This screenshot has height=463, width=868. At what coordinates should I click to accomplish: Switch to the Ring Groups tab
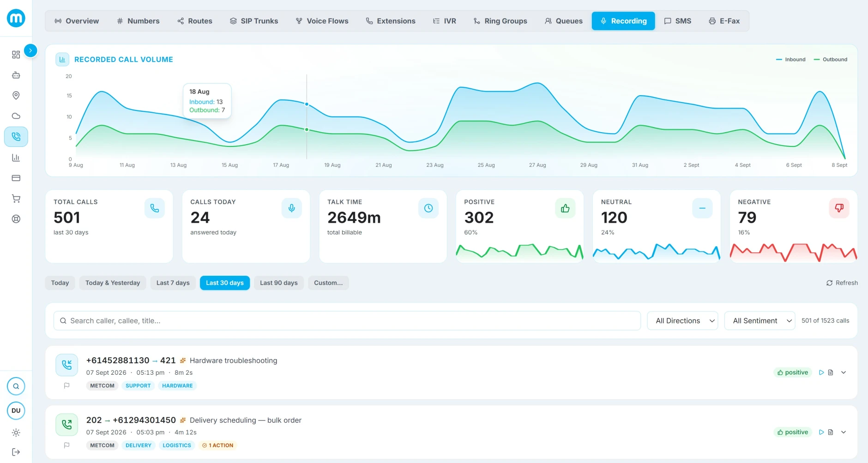pyautogui.click(x=500, y=21)
